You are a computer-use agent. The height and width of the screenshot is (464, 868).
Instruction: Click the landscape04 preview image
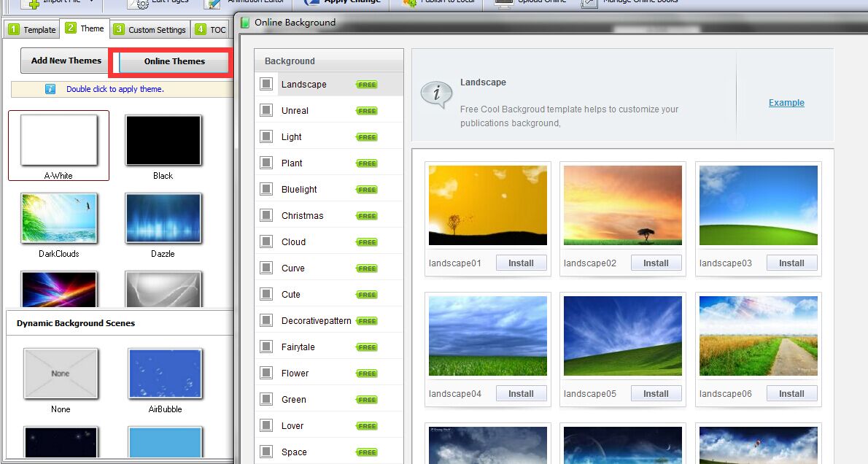click(x=488, y=336)
